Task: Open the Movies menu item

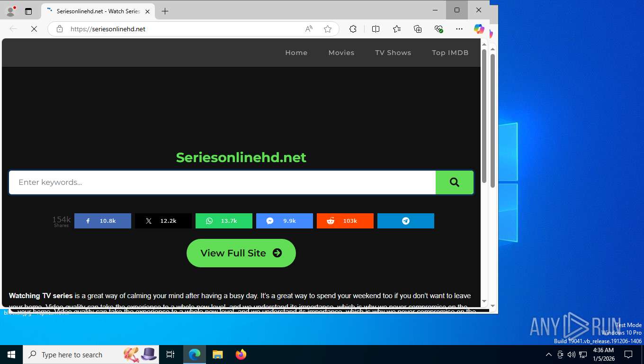Action: [x=341, y=53]
